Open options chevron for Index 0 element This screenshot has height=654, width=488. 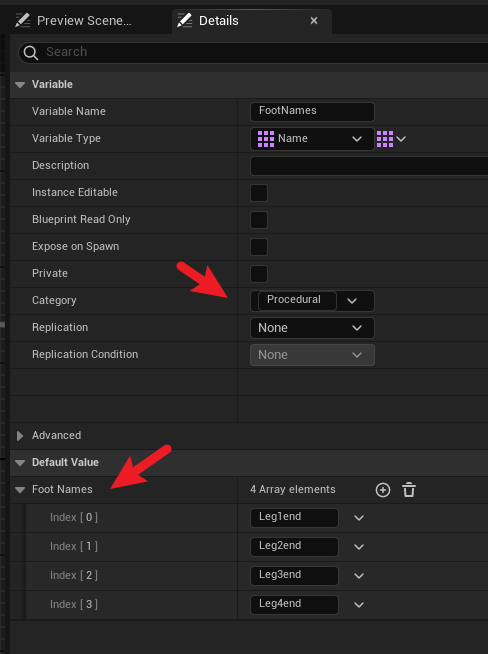359,518
